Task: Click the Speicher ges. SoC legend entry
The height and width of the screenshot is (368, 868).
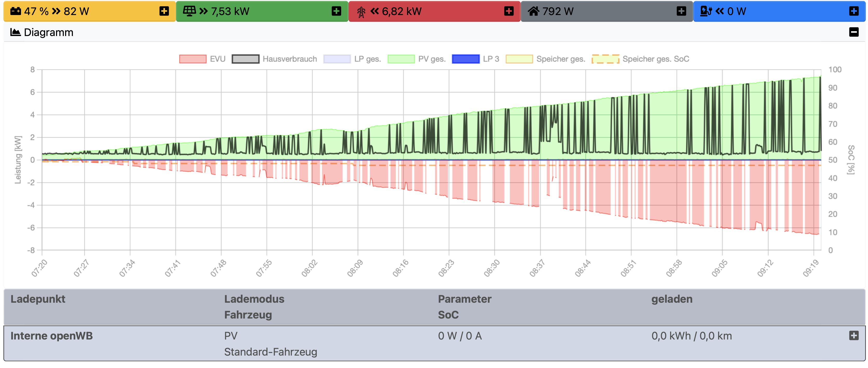Action: pyautogui.click(x=640, y=59)
